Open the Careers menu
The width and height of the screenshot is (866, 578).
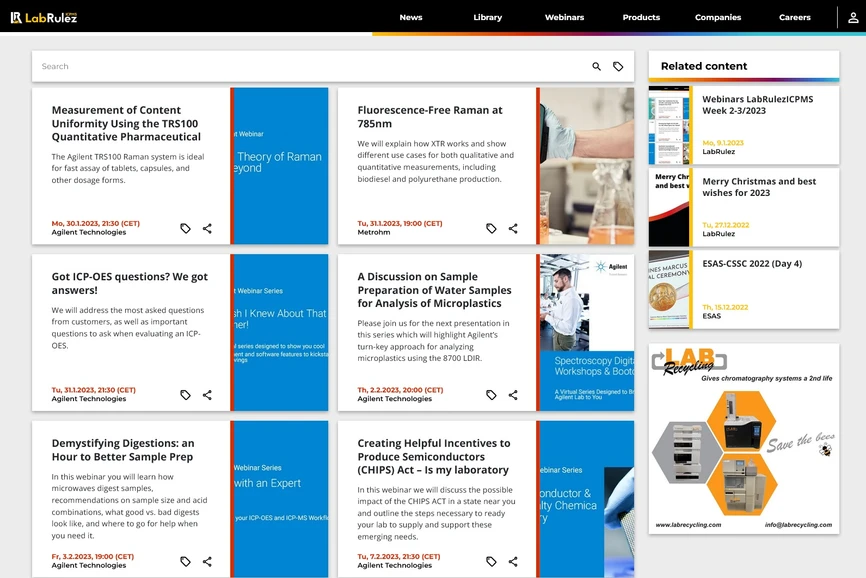point(795,18)
